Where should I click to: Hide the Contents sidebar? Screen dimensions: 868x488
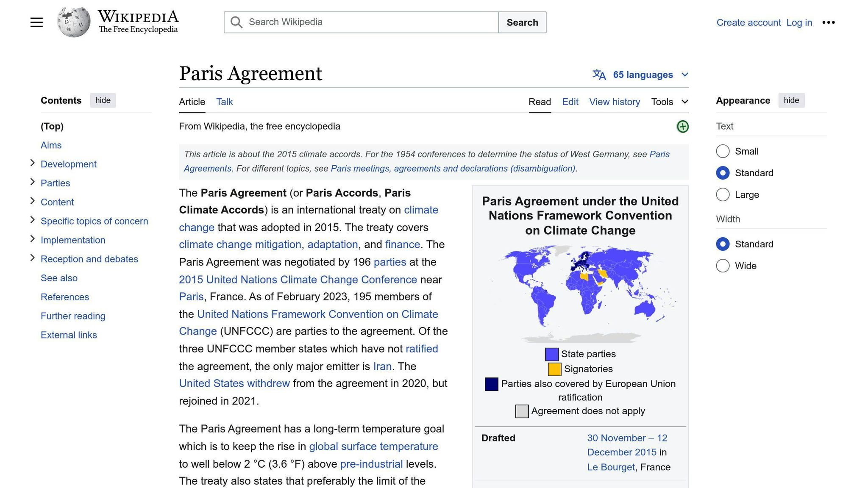pos(103,100)
